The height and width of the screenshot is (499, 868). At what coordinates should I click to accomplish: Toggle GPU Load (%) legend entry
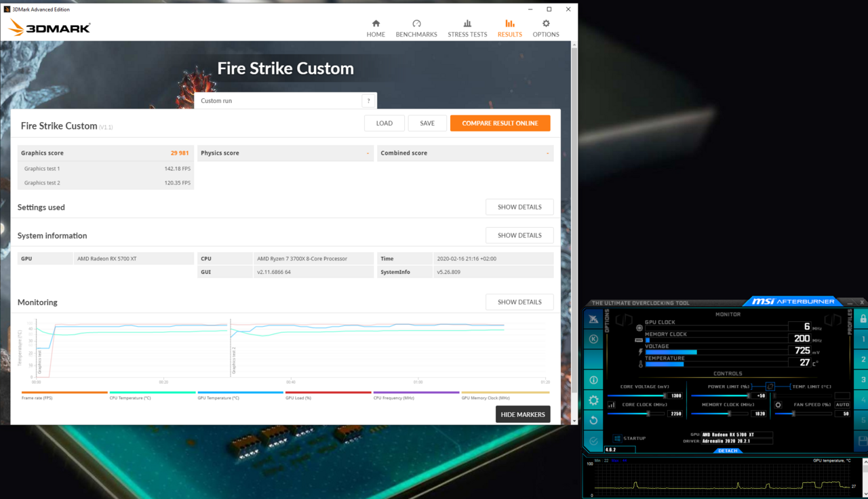tap(328, 395)
